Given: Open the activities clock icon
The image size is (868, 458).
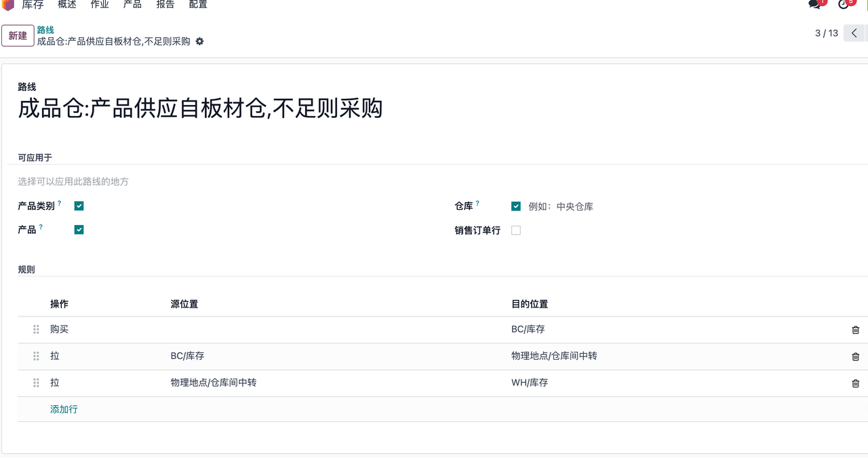Looking at the screenshot, I should click(x=844, y=4).
